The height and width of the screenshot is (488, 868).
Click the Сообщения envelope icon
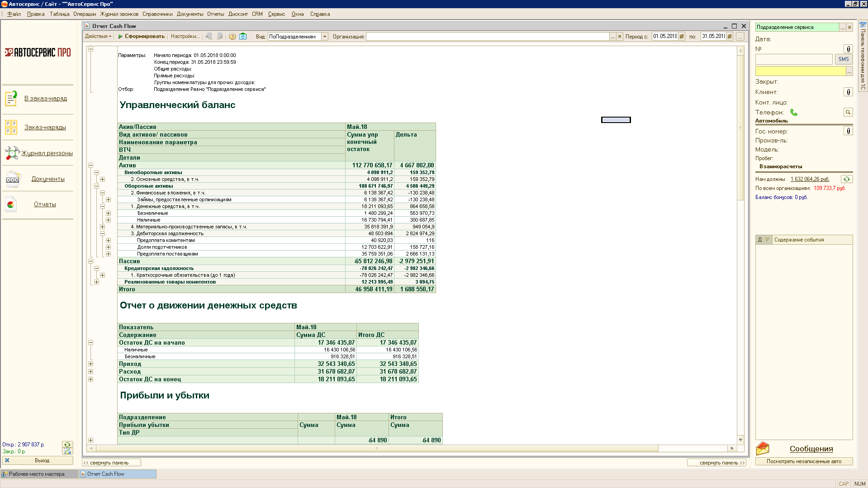[763, 448]
